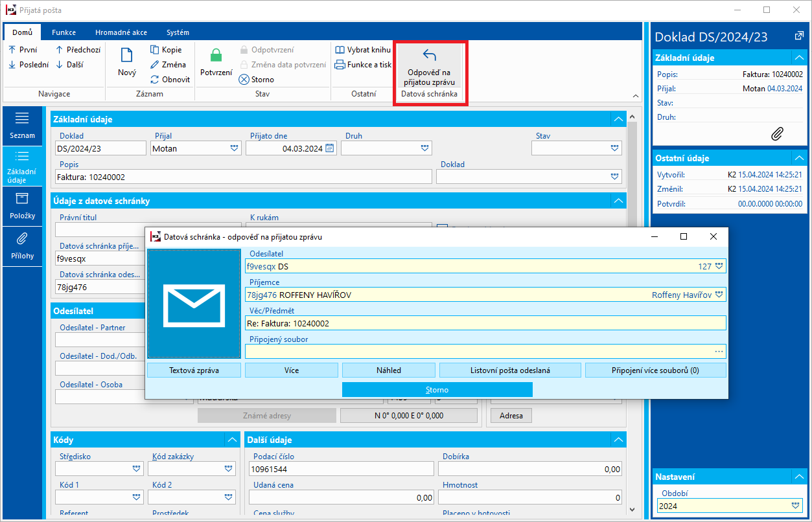Click the Adresa button
The image size is (812, 522).
[x=511, y=415]
